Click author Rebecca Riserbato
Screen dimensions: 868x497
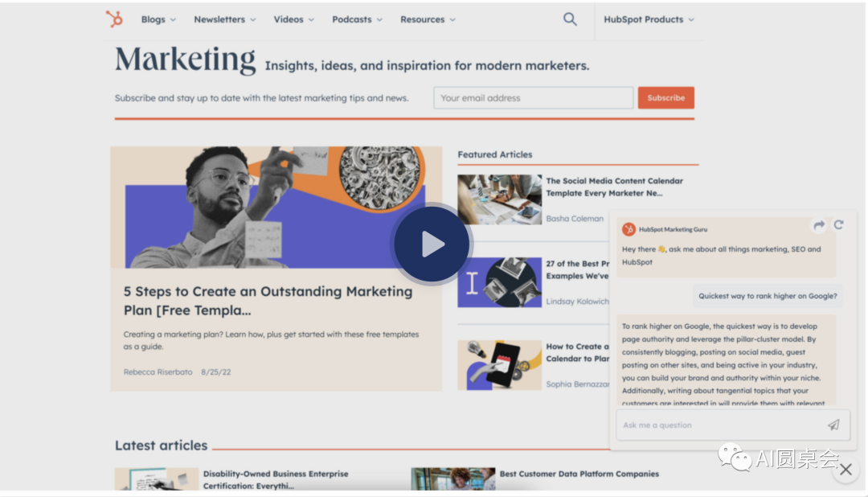point(158,372)
